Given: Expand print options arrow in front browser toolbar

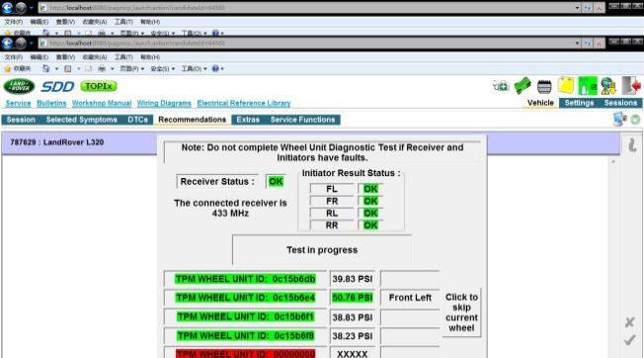Looking at the screenshot, I should click(x=113, y=68).
